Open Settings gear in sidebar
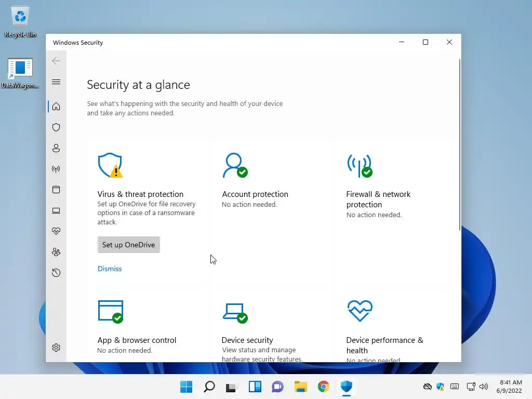 (56, 348)
